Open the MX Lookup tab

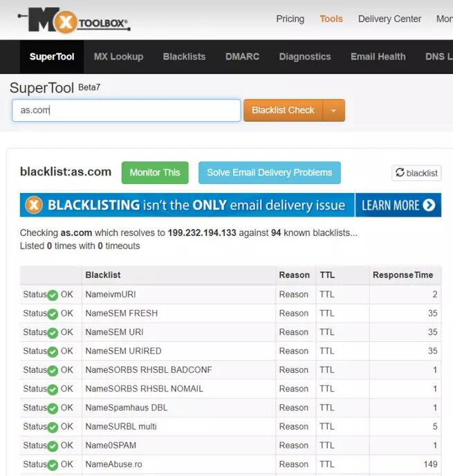[118, 57]
